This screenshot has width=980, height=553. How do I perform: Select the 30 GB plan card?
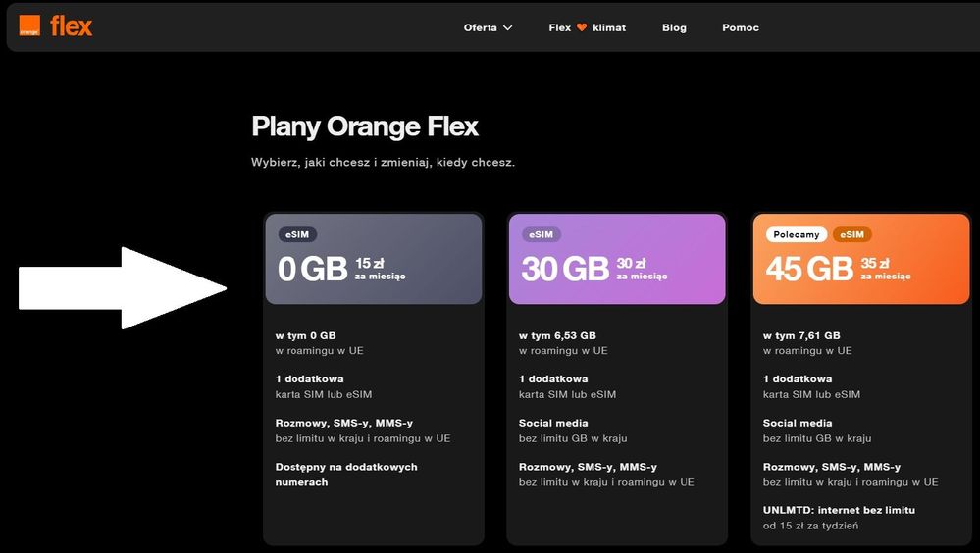point(617,260)
